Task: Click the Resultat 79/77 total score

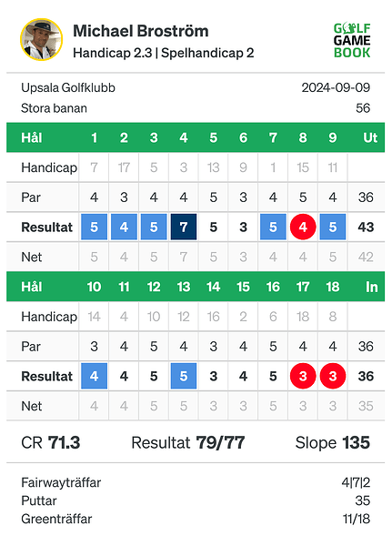Action: click(x=188, y=443)
